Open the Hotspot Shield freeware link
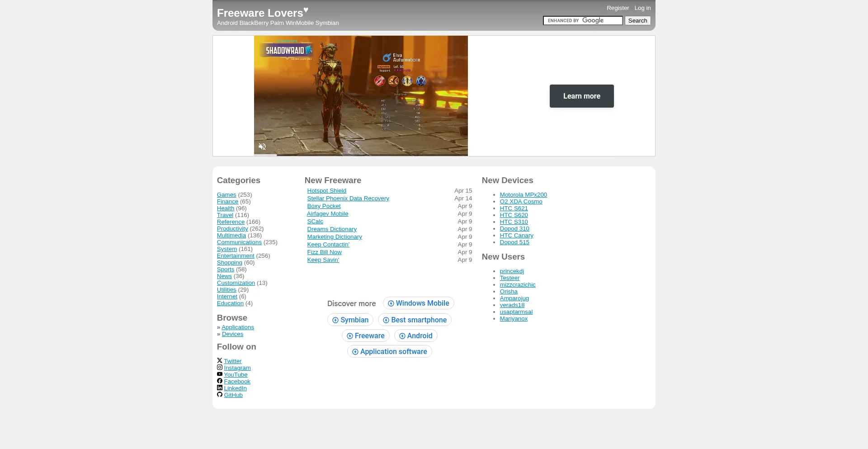 [x=326, y=190]
